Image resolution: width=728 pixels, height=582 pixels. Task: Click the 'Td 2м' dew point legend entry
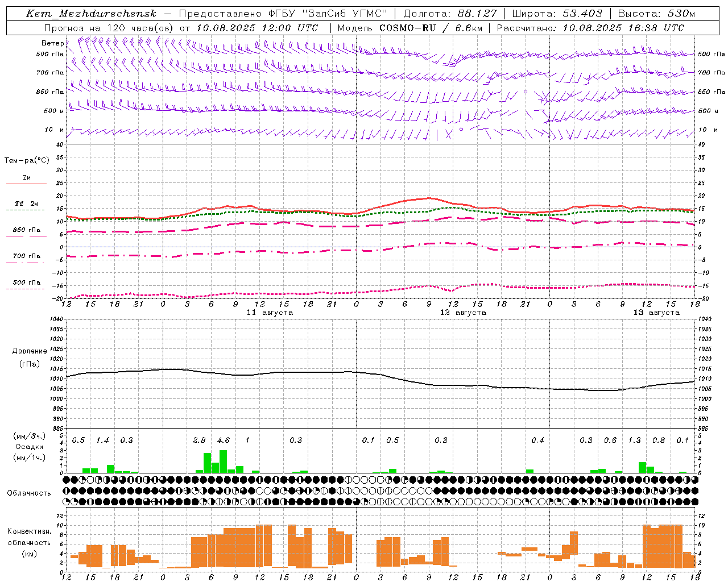pyautogui.click(x=26, y=203)
